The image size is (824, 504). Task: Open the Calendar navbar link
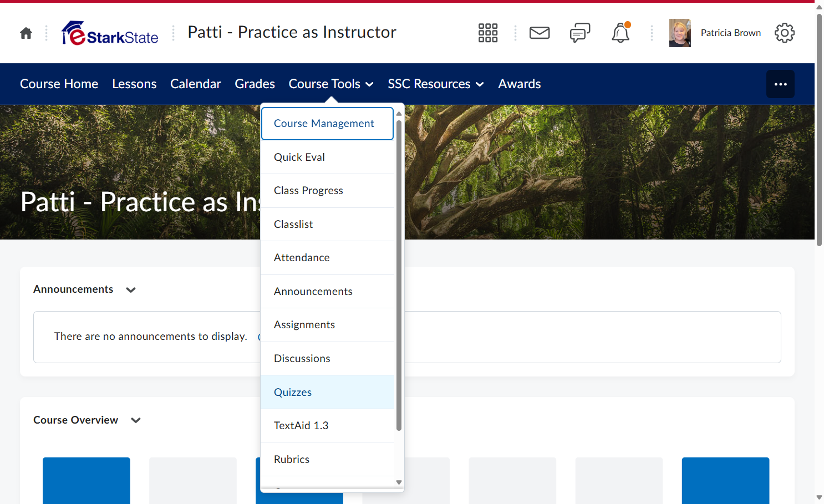click(x=196, y=84)
